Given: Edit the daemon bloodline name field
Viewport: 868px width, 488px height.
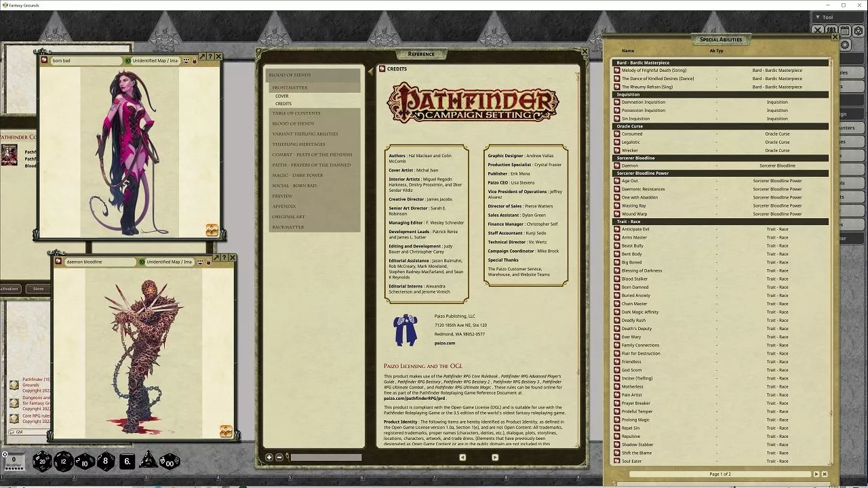Looking at the screenshot, I should tap(100, 262).
